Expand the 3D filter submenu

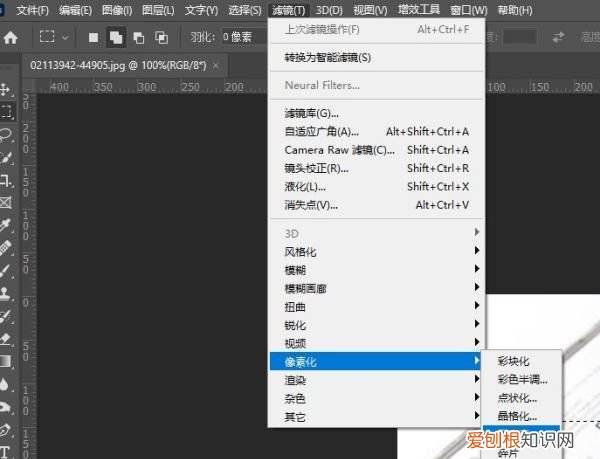coord(377,233)
